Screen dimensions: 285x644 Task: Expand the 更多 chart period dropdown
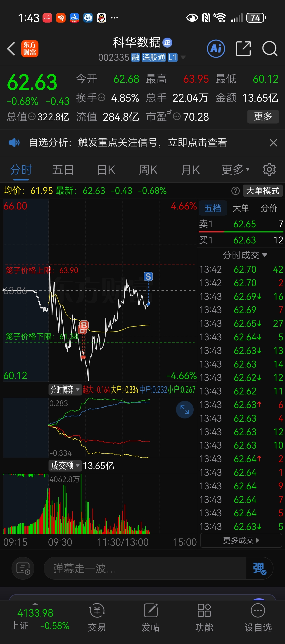point(235,170)
